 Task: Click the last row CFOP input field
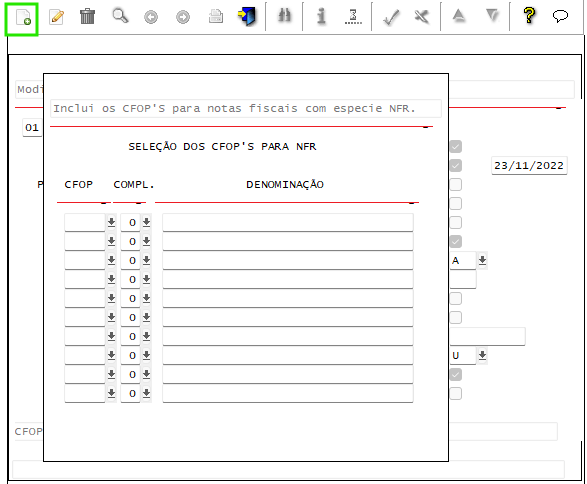click(x=85, y=393)
